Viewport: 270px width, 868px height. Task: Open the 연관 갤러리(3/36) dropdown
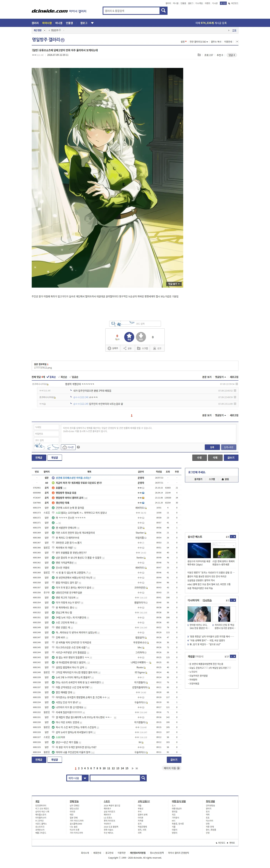tap(199, 42)
